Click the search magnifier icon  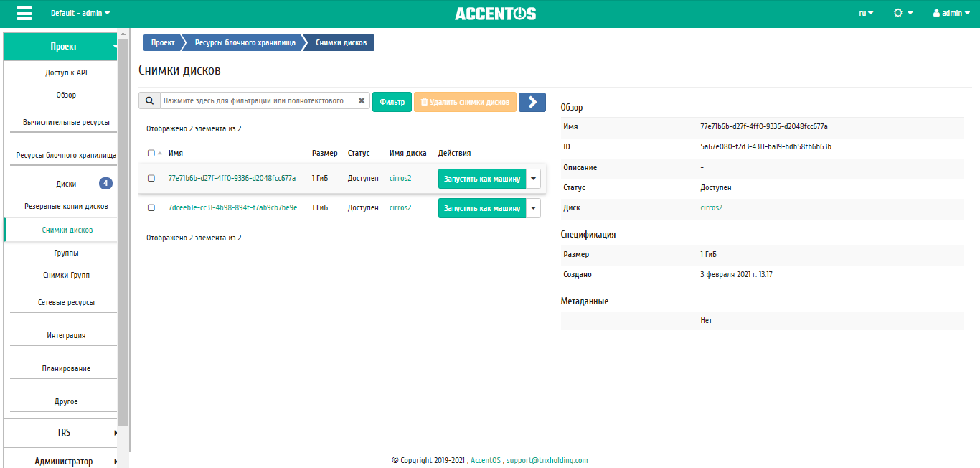pyautogui.click(x=149, y=101)
